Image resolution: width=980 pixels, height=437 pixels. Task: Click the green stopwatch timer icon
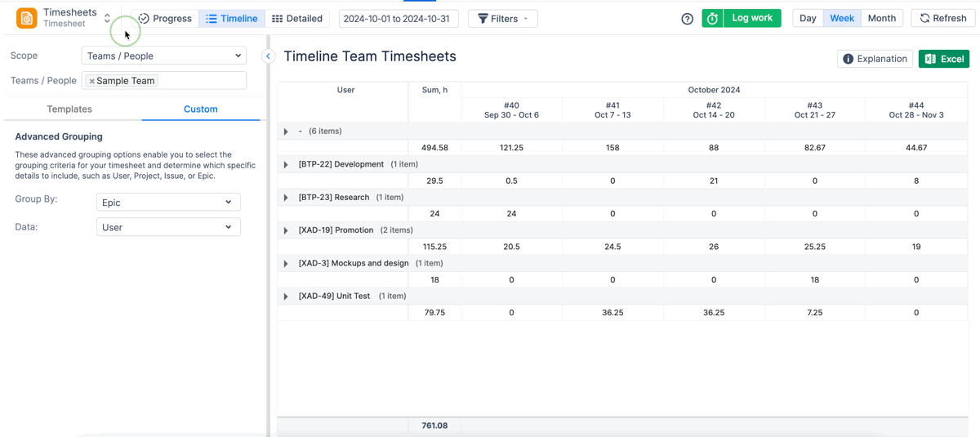712,18
